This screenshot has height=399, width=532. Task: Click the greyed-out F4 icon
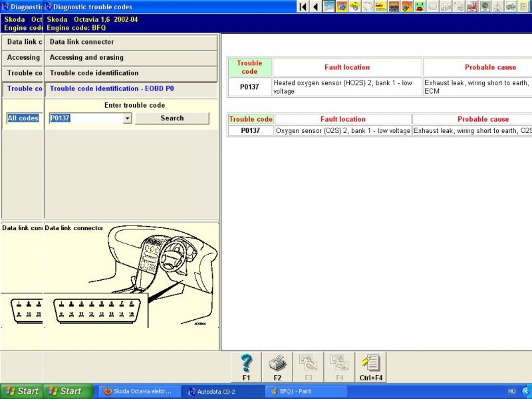coord(340,367)
